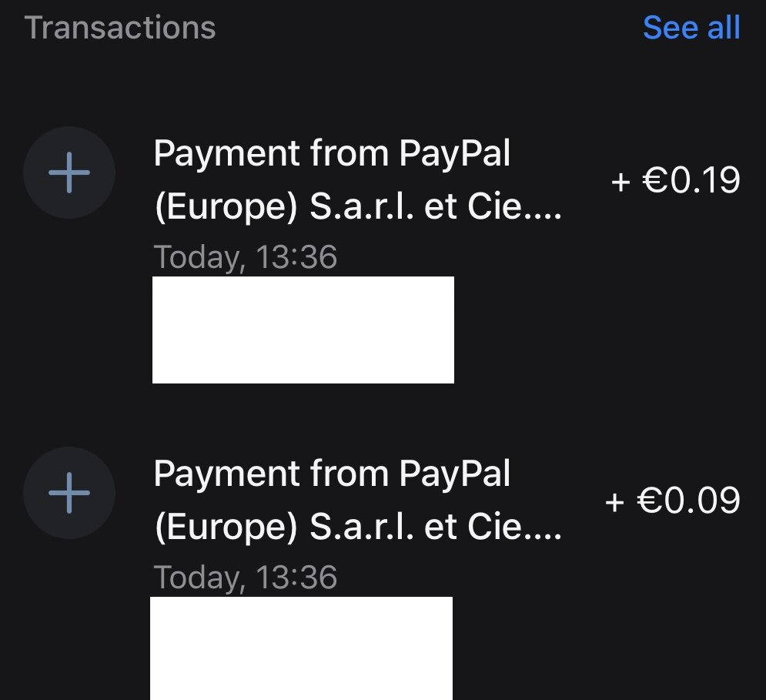Tap the 'Today, 13:36' timestamp of the €0.19 payment
The width and height of the screenshot is (766, 700).
(246, 256)
